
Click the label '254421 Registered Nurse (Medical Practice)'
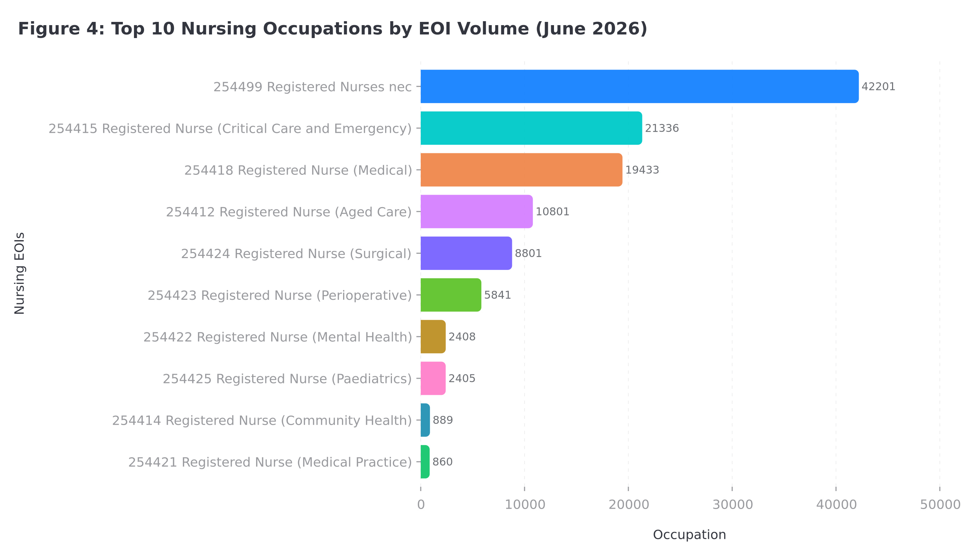[270, 462]
